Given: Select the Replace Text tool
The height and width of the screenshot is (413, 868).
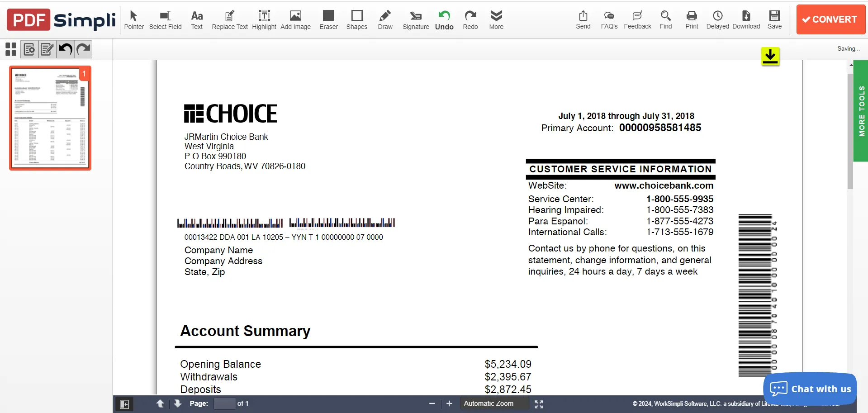Looking at the screenshot, I should pos(229,20).
